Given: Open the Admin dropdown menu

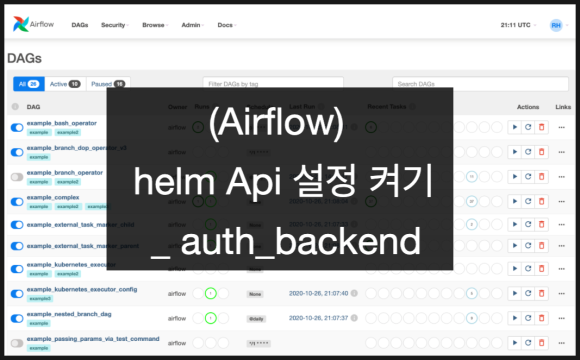Looking at the screenshot, I should tap(192, 25).
